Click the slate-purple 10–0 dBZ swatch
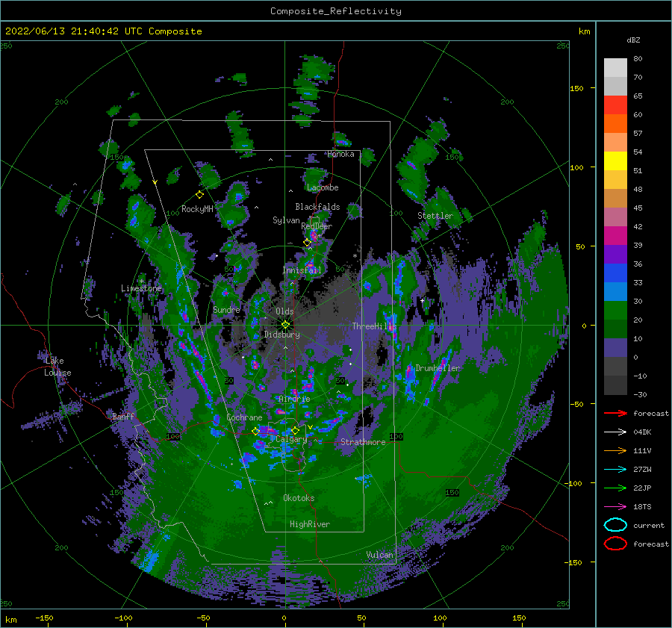The width and height of the screenshot is (672, 628). pyautogui.click(x=615, y=348)
